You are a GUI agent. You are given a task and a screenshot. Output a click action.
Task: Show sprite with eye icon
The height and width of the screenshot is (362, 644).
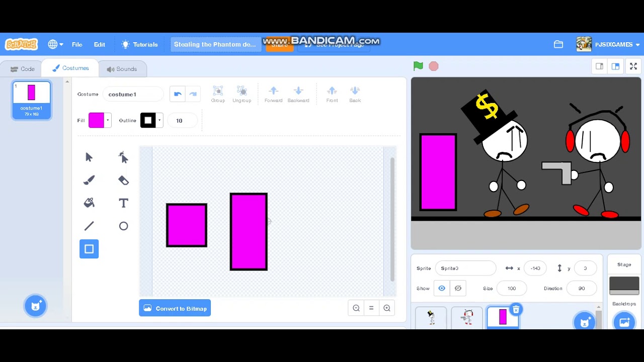[442, 288]
